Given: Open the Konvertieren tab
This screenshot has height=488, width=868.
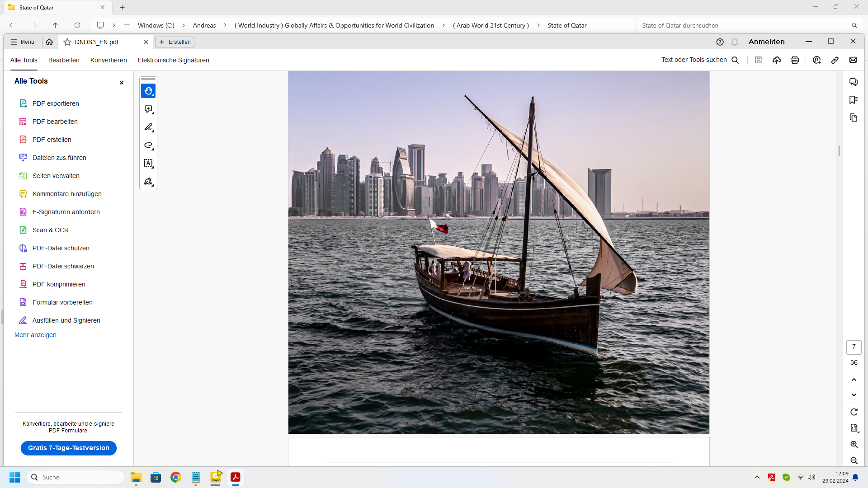Looking at the screenshot, I should (x=108, y=60).
